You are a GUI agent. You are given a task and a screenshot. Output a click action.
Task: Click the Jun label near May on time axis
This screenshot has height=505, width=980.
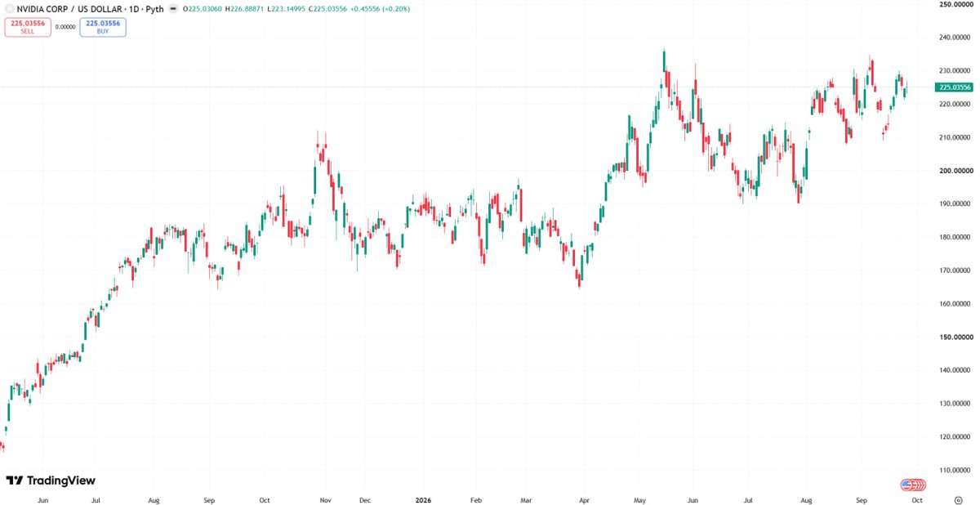(x=693, y=498)
